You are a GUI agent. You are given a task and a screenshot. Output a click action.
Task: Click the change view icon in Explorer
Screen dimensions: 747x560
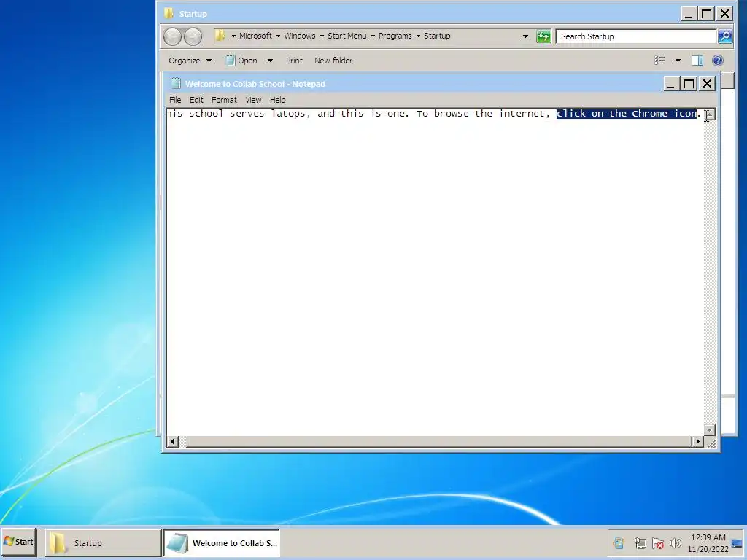click(x=659, y=61)
